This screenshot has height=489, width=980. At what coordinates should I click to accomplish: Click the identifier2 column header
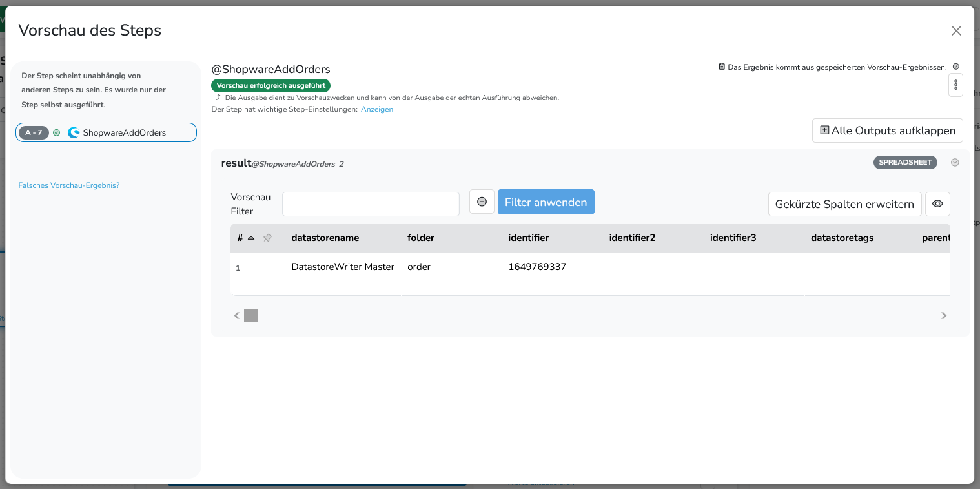pyautogui.click(x=632, y=238)
